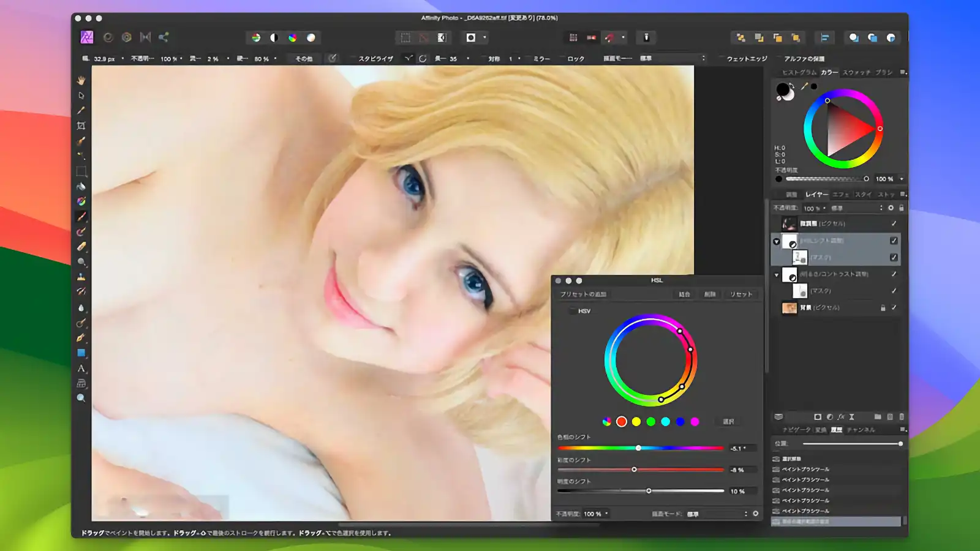980x551 pixels.
Task: Collapse the HSL adjustment layer's disclosure triangle
Action: point(775,241)
